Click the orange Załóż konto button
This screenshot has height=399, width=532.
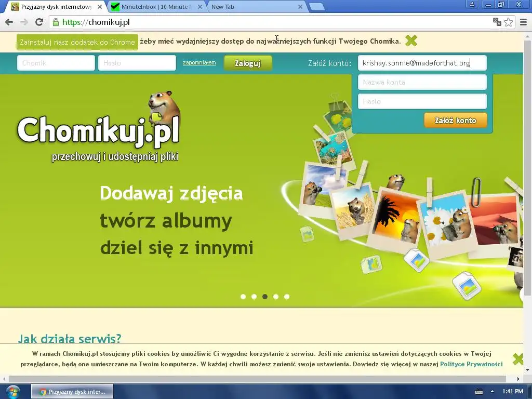[x=455, y=121]
